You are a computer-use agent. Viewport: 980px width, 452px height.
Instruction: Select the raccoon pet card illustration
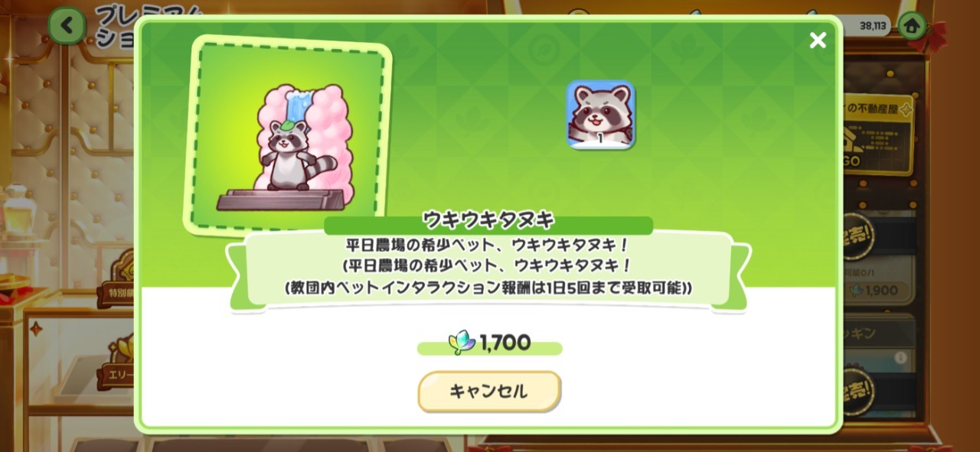point(288,135)
